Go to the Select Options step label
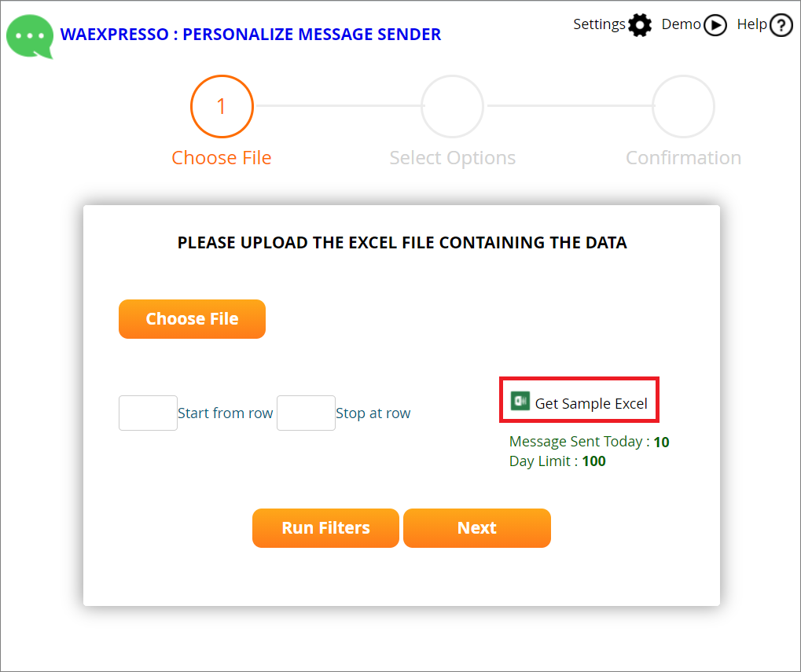The width and height of the screenshot is (801, 672). point(453,158)
